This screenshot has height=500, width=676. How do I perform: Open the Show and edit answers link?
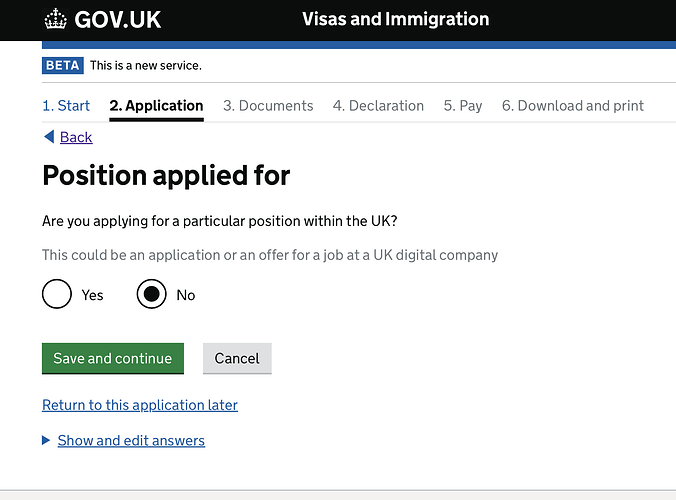(131, 440)
